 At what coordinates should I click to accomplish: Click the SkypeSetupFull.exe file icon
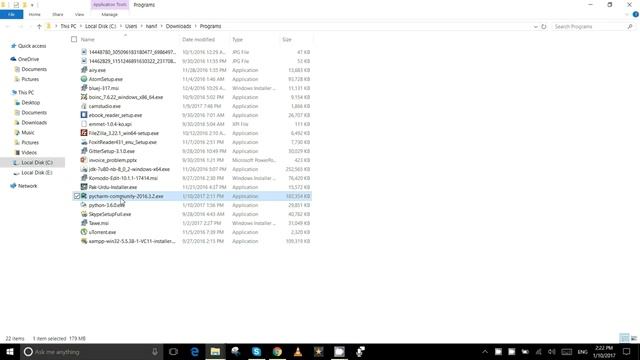coord(84,214)
